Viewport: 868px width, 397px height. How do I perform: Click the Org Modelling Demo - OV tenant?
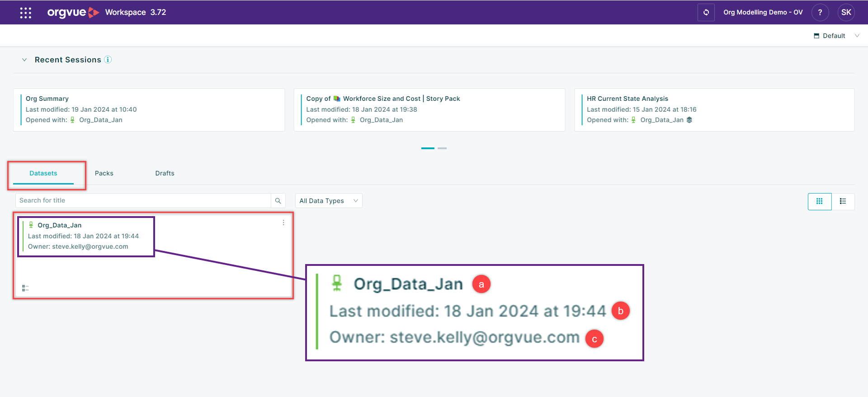(763, 12)
